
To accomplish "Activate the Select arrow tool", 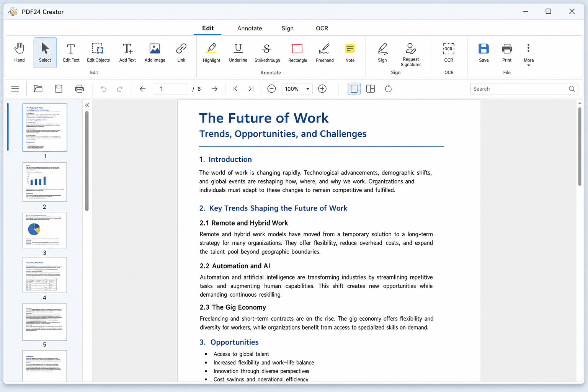I will (45, 52).
